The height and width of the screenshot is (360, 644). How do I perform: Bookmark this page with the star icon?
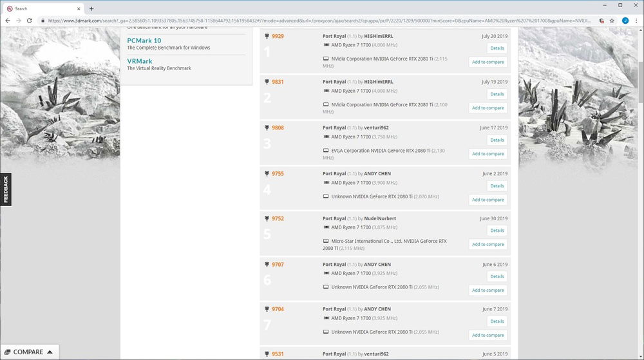click(611, 21)
